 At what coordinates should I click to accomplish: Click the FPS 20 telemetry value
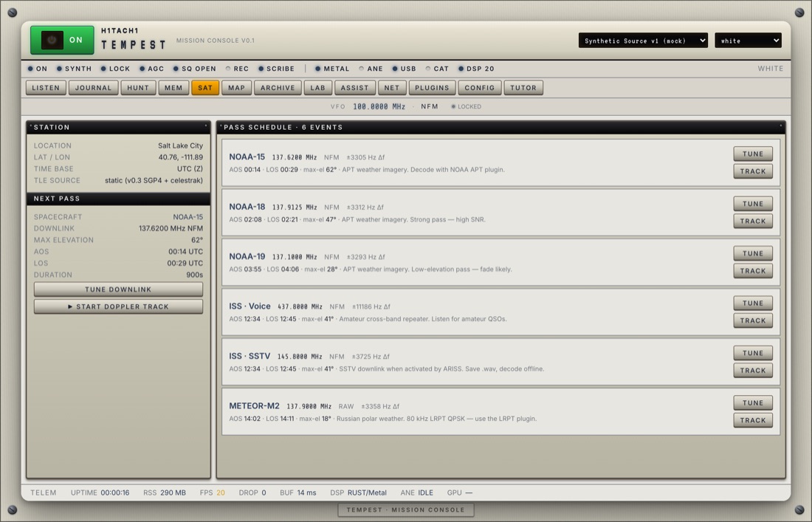pyautogui.click(x=221, y=493)
